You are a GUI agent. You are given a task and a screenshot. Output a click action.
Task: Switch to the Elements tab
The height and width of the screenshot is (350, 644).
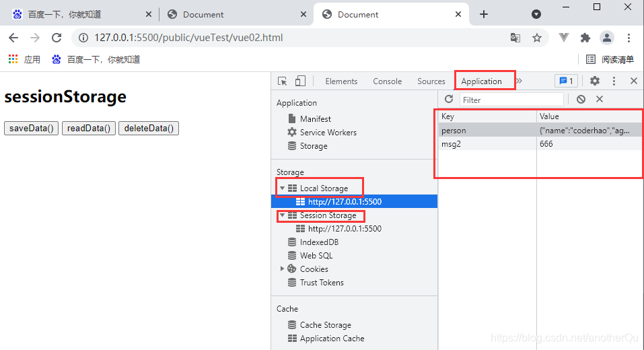coord(341,81)
